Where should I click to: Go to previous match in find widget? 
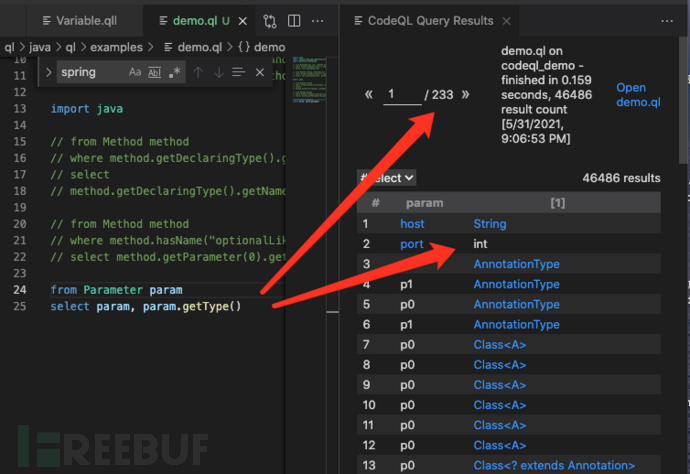pyautogui.click(x=198, y=72)
